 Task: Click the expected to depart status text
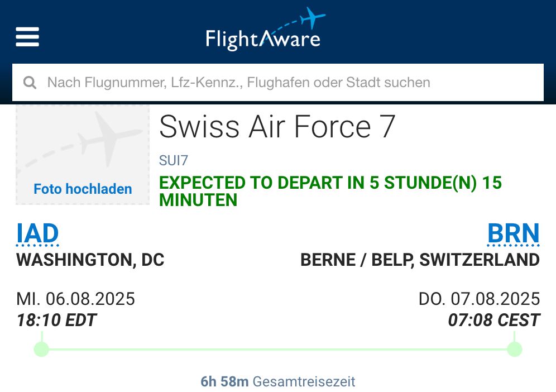(x=330, y=191)
